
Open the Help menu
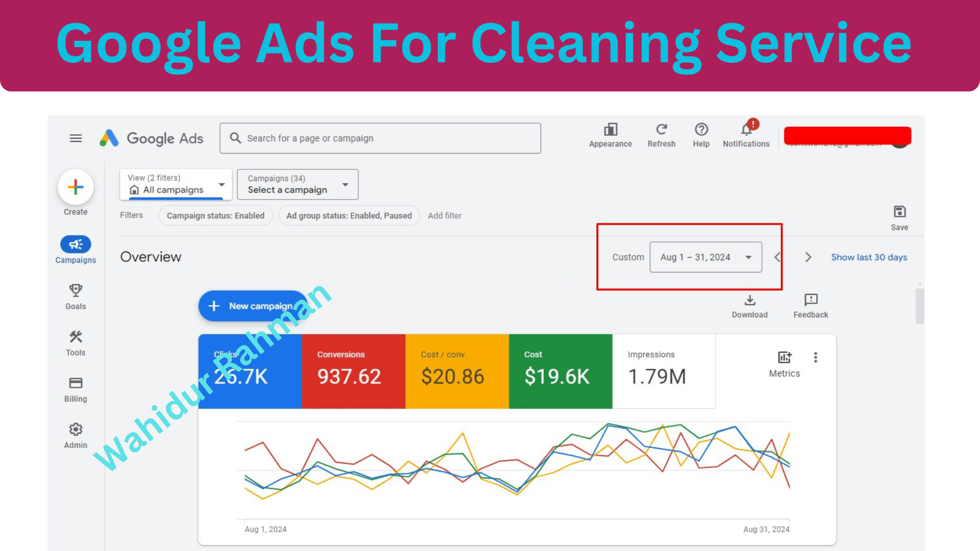[701, 136]
